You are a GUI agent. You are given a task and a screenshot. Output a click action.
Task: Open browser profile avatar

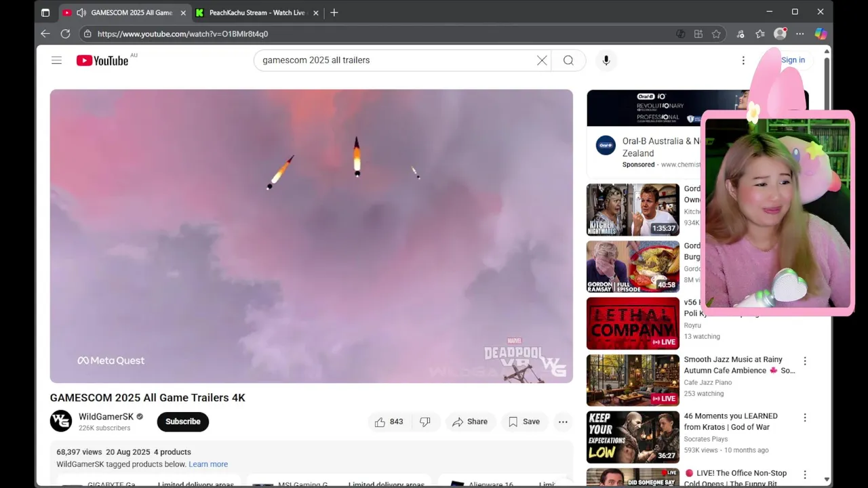coord(781,33)
